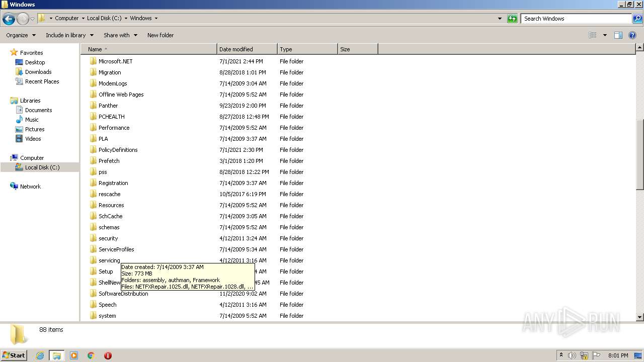This screenshot has width=644, height=362.
Task: Click the Change your view icon
Action: click(x=593, y=35)
